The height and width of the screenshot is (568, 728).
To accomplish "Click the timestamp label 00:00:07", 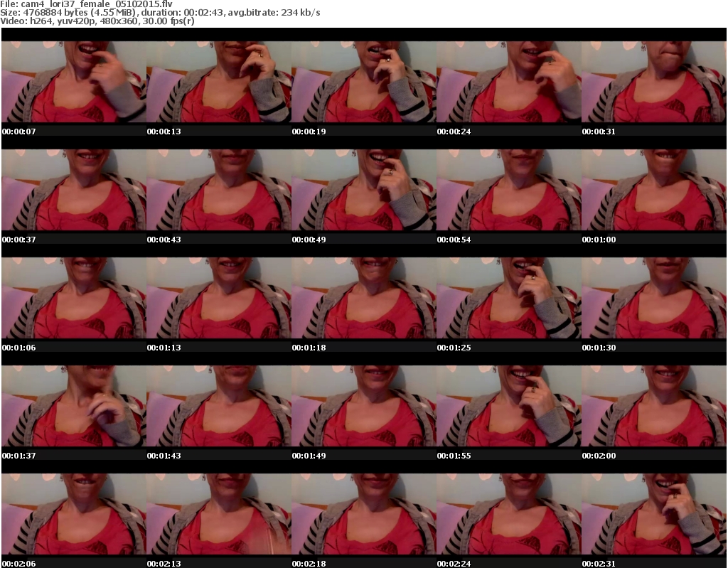I will [x=19, y=132].
